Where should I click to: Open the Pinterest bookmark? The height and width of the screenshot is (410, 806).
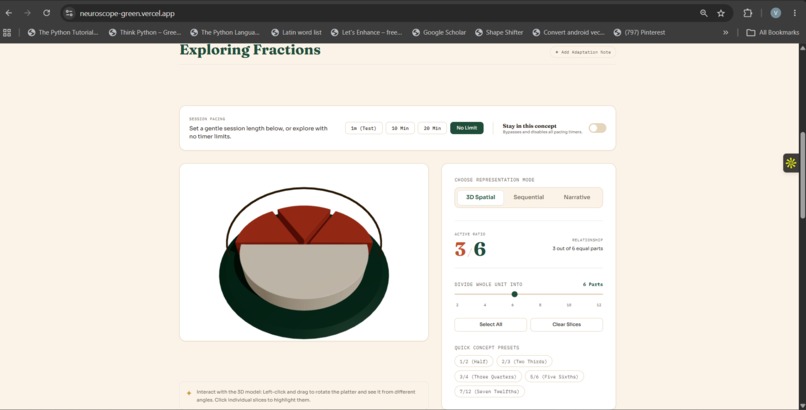pos(639,32)
